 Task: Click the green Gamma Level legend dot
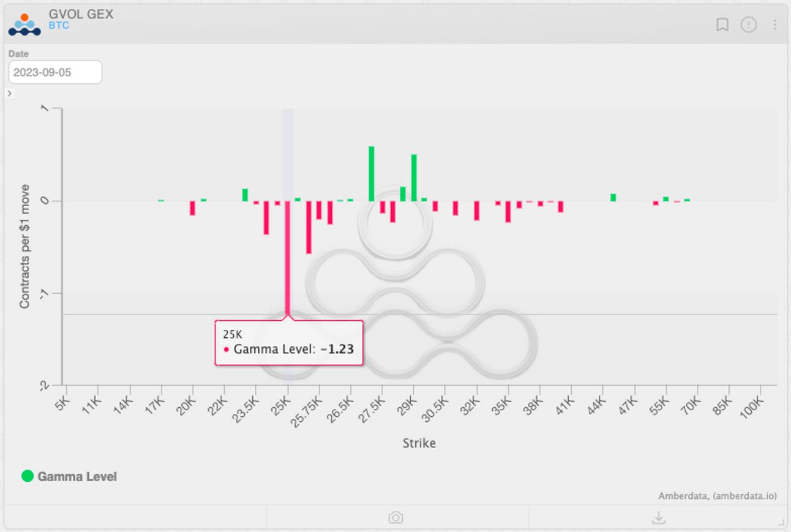coord(28,476)
